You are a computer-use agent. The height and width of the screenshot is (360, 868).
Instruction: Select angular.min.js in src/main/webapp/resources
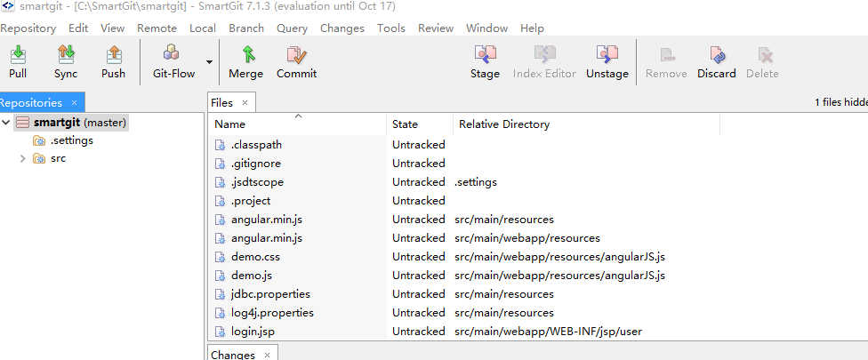pos(537,238)
